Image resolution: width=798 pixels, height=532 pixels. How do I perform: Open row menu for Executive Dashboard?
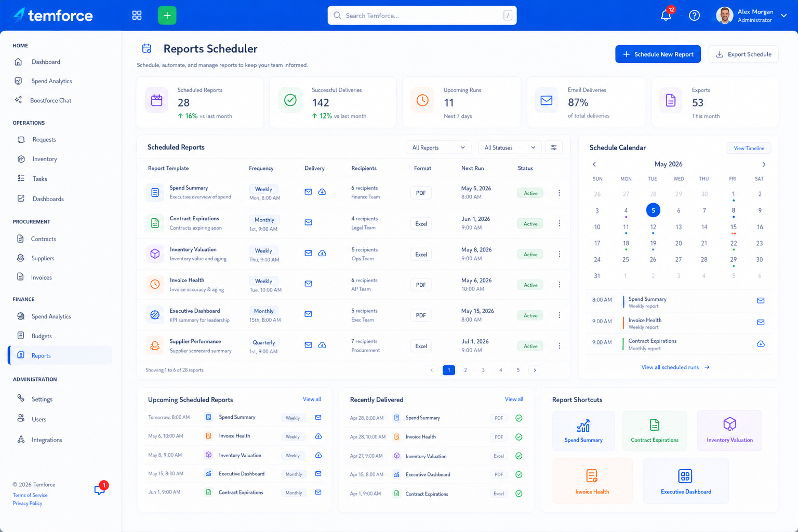coord(559,315)
